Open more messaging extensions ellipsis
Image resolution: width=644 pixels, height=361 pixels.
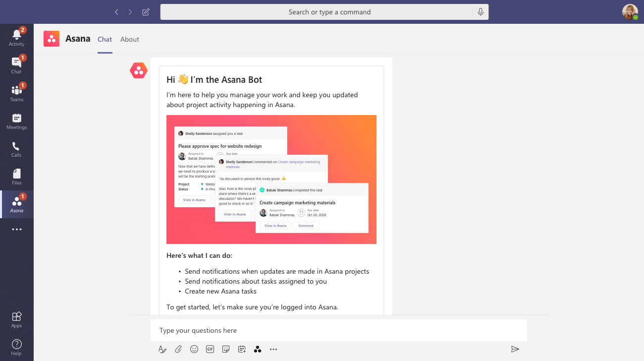[273, 349]
